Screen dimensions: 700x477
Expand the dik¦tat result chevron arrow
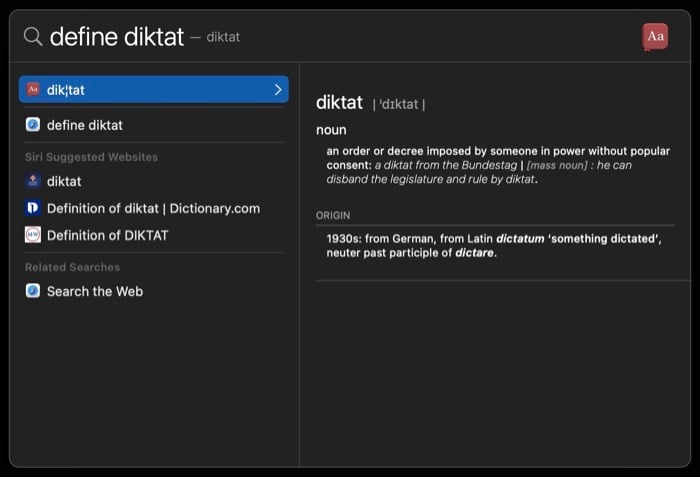click(x=278, y=89)
